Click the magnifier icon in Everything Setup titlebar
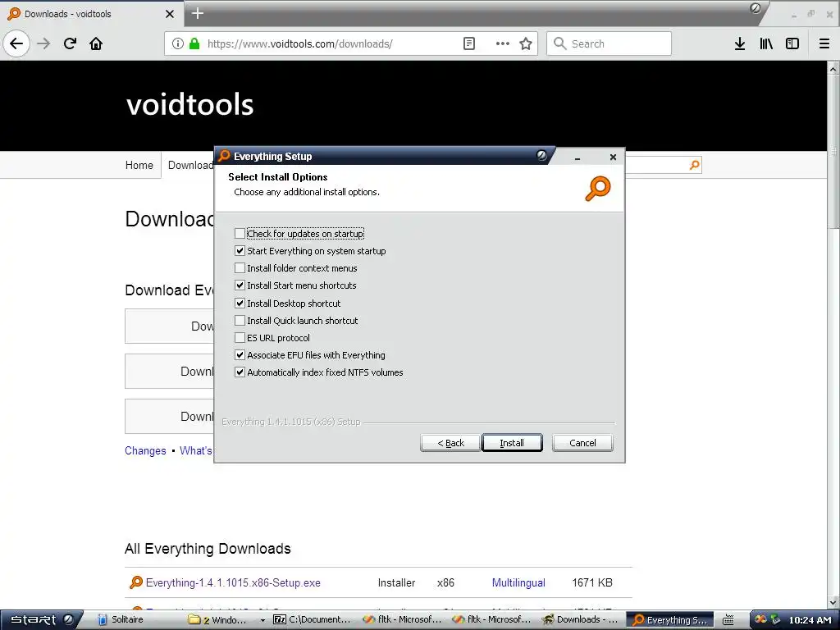The width and height of the screenshot is (840, 630). 224,156
